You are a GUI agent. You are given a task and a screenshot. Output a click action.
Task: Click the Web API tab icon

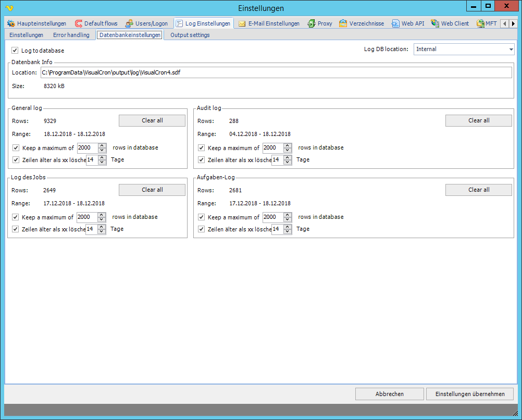click(x=395, y=23)
